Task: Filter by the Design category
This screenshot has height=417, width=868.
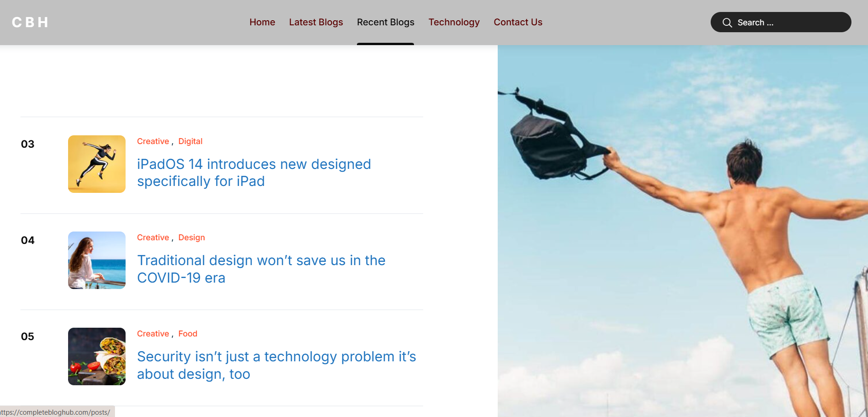Action: [191, 237]
